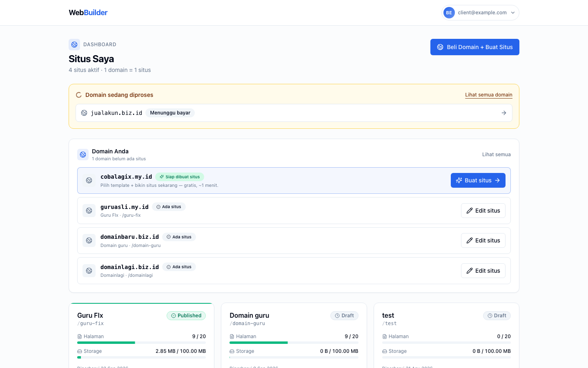This screenshot has width=588, height=368.
Task: Click the Halaman page icon in Guru FIx
Action: pyautogui.click(x=80, y=337)
